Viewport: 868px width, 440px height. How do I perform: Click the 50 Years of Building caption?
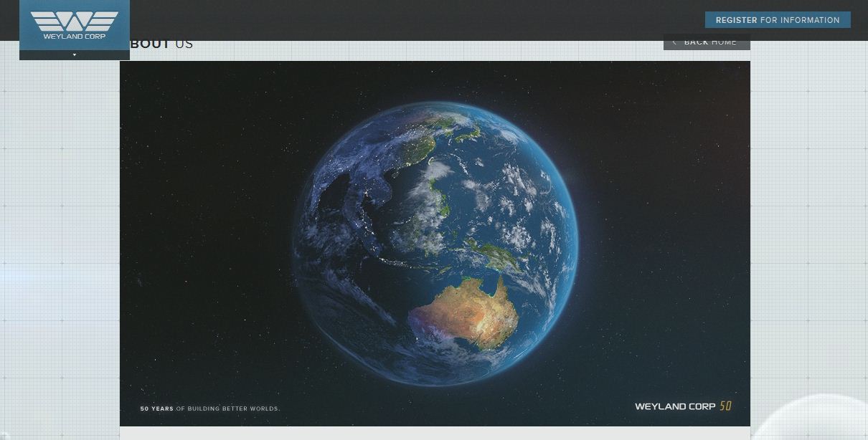pos(210,408)
